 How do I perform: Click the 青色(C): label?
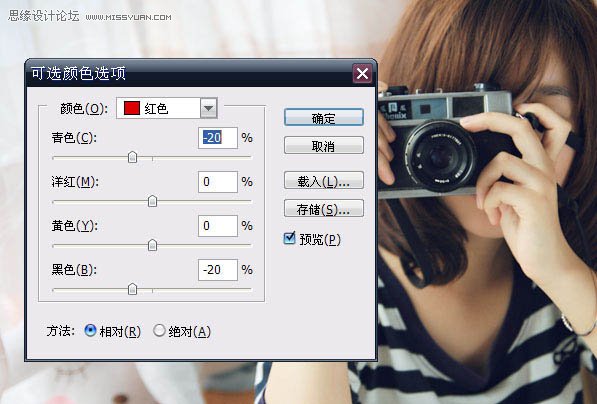pyautogui.click(x=74, y=138)
